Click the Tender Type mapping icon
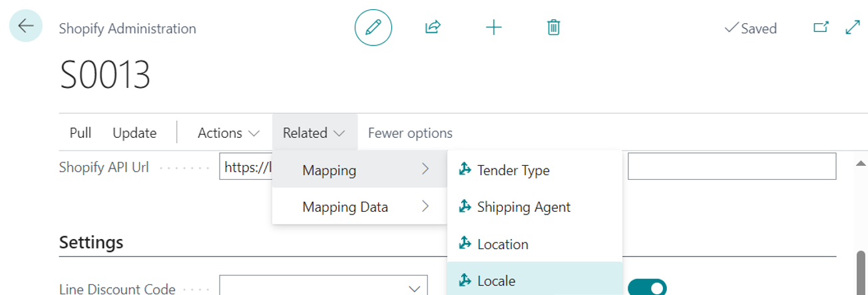 pyautogui.click(x=465, y=170)
